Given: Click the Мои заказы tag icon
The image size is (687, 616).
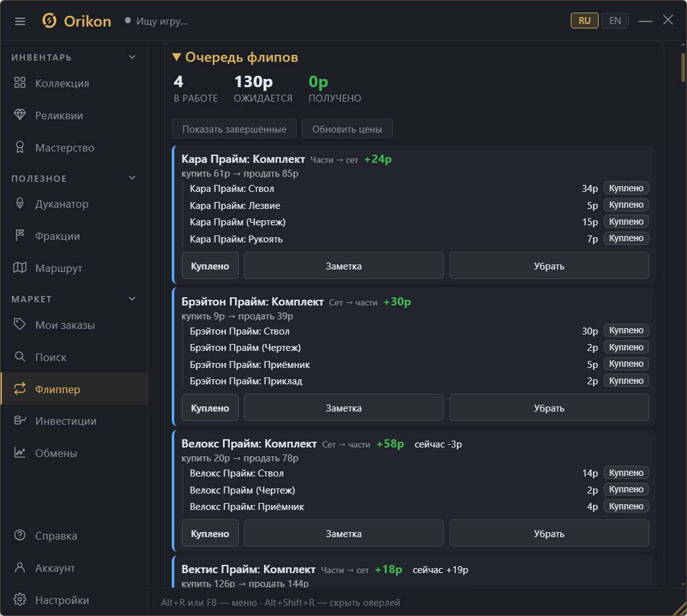Looking at the screenshot, I should (20, 324).
